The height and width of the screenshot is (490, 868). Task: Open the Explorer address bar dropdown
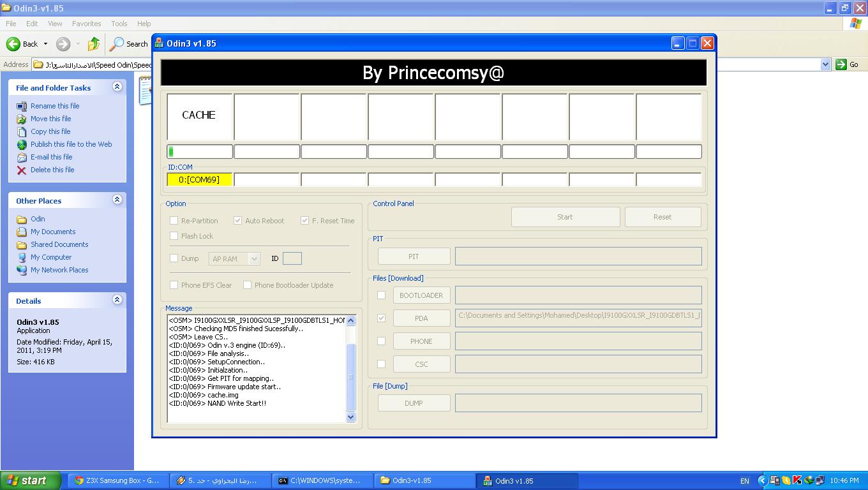coord(825,64)
